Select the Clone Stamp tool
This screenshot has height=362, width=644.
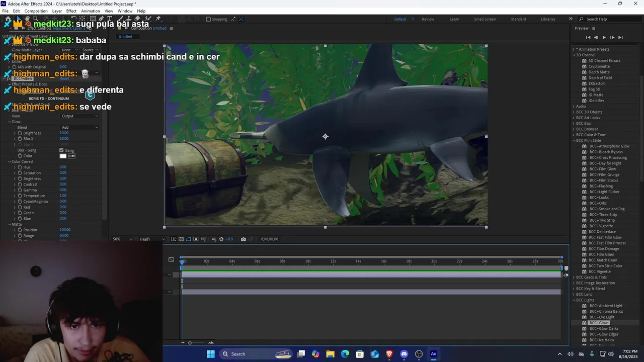[129, 19]
